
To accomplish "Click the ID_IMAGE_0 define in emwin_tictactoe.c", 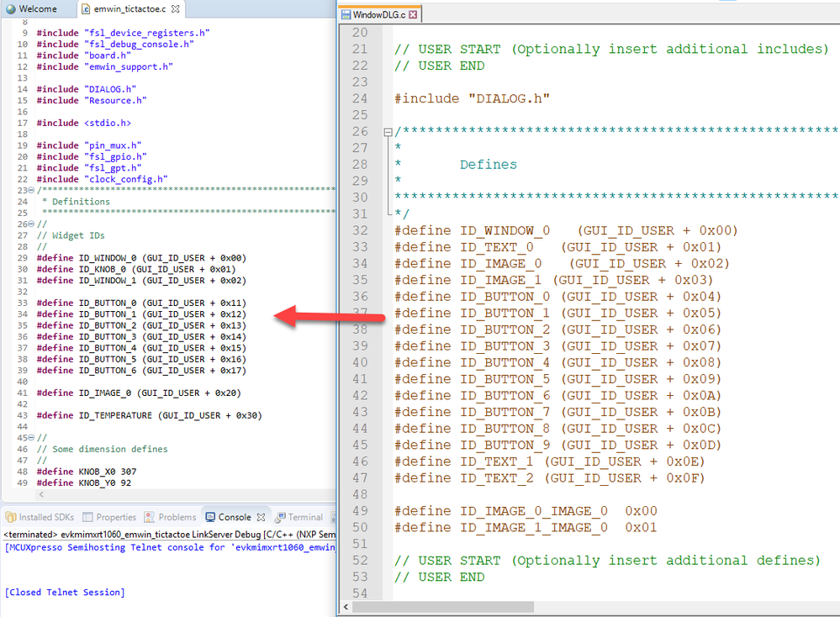I will [139, 393].
